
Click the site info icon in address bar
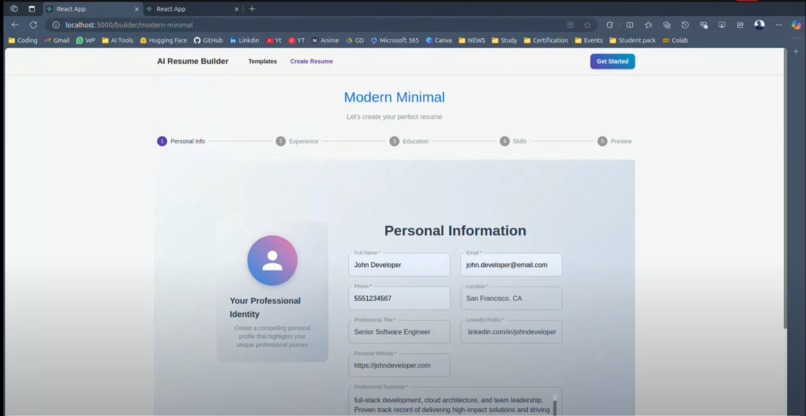[x=56, y=25]
